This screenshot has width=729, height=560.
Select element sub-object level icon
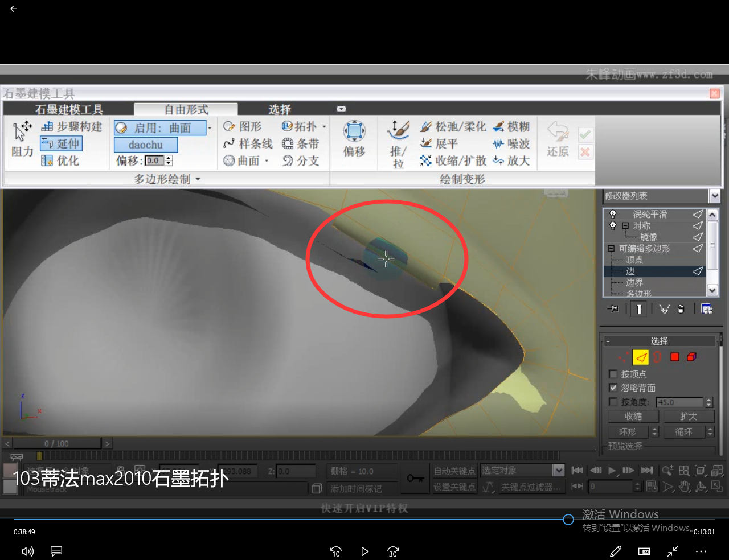tap(691, 357)
